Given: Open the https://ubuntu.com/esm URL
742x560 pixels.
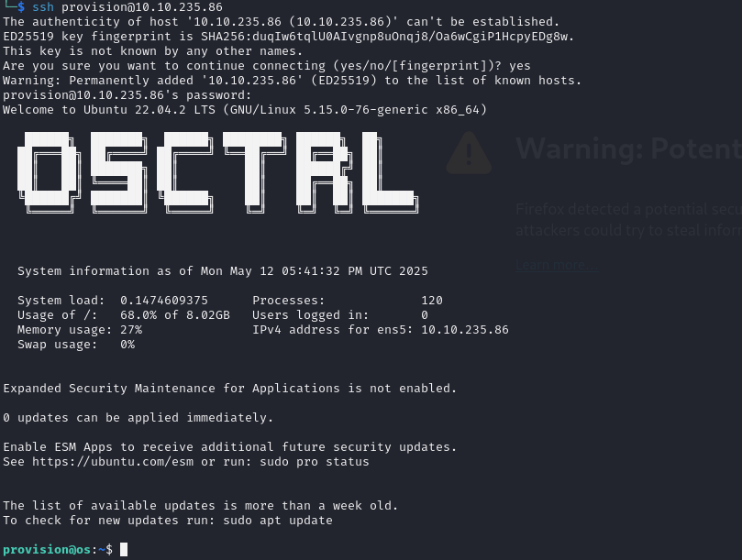Looking at the screenshot, I should [x=113, y=462].
